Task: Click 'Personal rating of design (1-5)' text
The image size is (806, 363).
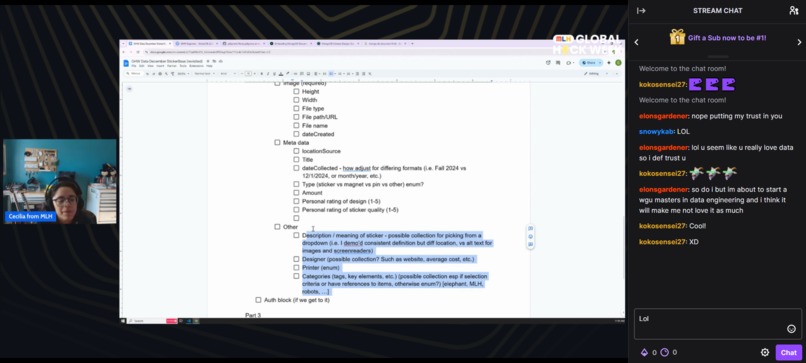Action: [341, 201]
